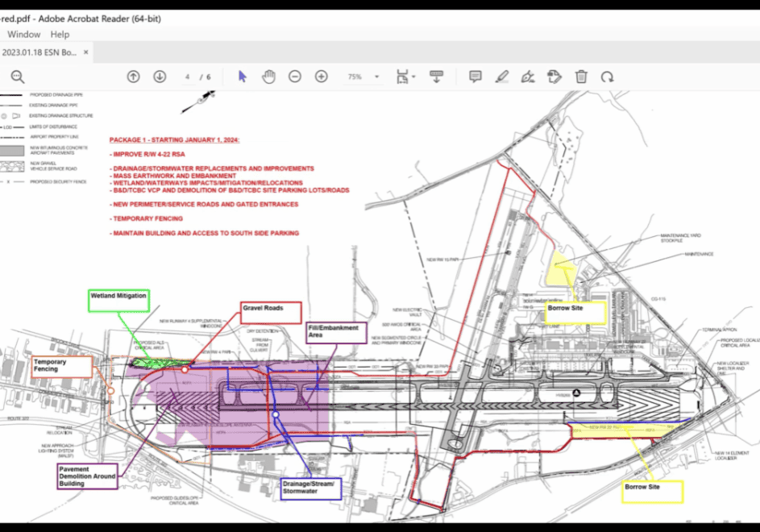Viewport: 760px width, 532px height.
Task: Select the highlighter pen tool
Action: (501, 77)
